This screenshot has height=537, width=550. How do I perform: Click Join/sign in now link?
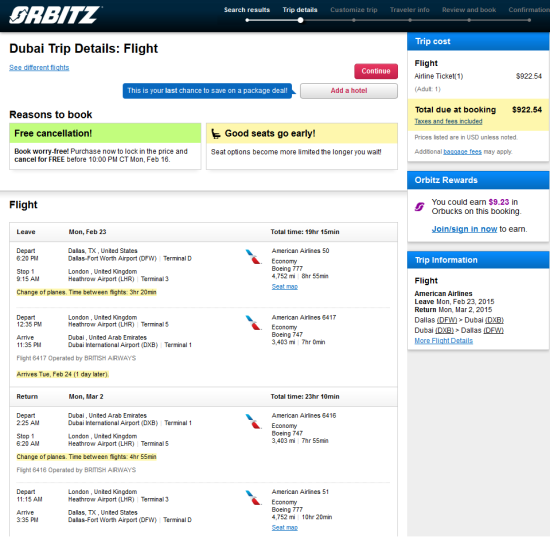[464, 229]
